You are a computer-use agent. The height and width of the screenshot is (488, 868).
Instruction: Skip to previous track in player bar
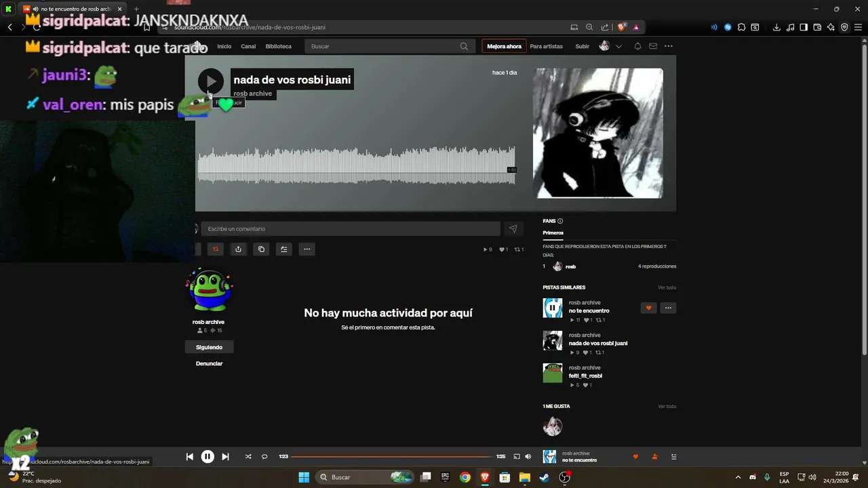(x=190, y=457)
